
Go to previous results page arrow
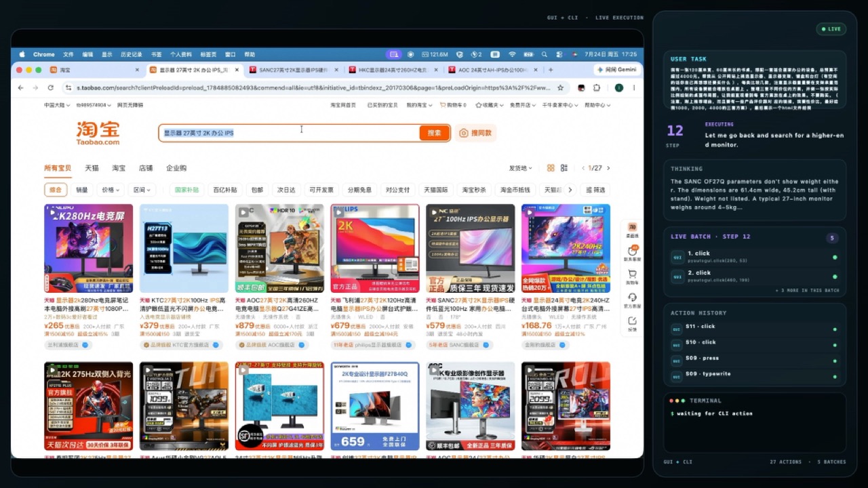583,168
